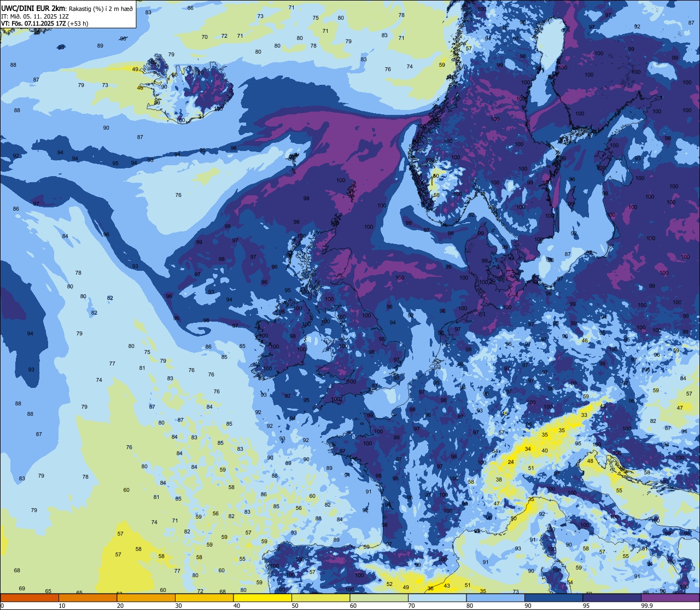Click the '48' value near the Adriatic
Screen dimensions: 700x610
tap(590, 461)
